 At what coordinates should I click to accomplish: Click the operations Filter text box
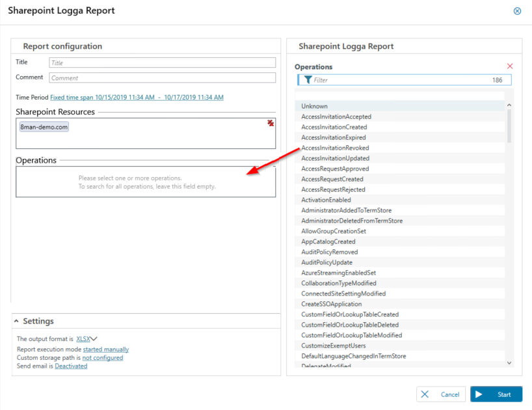pos(400,80)
